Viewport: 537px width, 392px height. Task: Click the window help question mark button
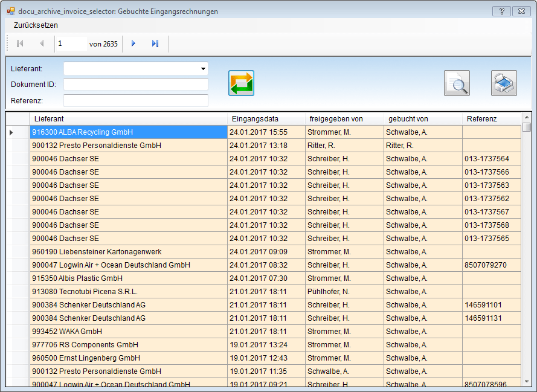click(x=502, y=11)
